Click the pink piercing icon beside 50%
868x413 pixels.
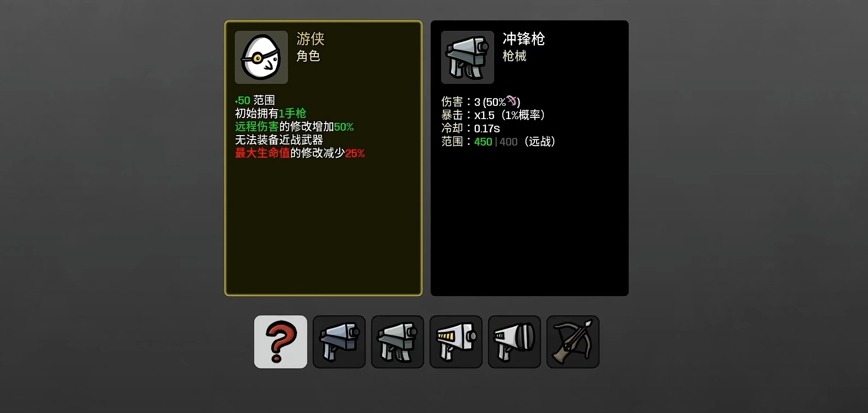click(x=512, y=100)
